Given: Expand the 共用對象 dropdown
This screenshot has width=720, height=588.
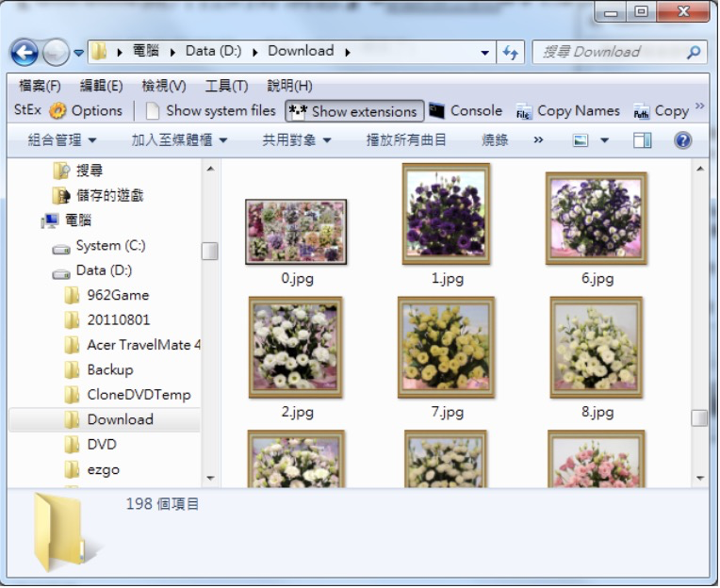Looking at the screenshot, I should click(296, 140).
